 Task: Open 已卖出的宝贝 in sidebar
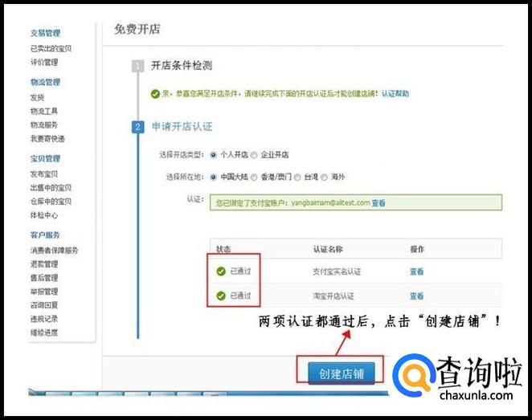51,48
